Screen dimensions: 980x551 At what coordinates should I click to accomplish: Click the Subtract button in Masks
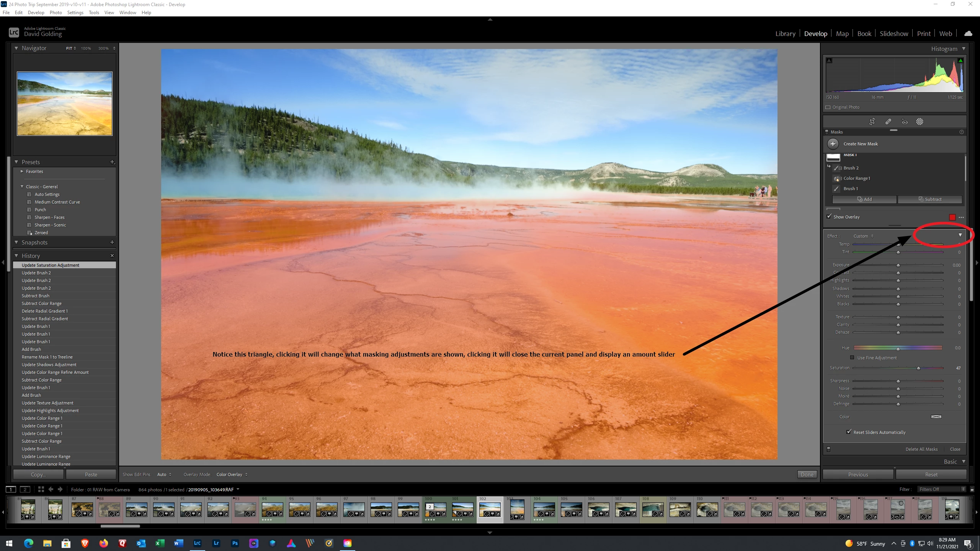pos(930,199)
